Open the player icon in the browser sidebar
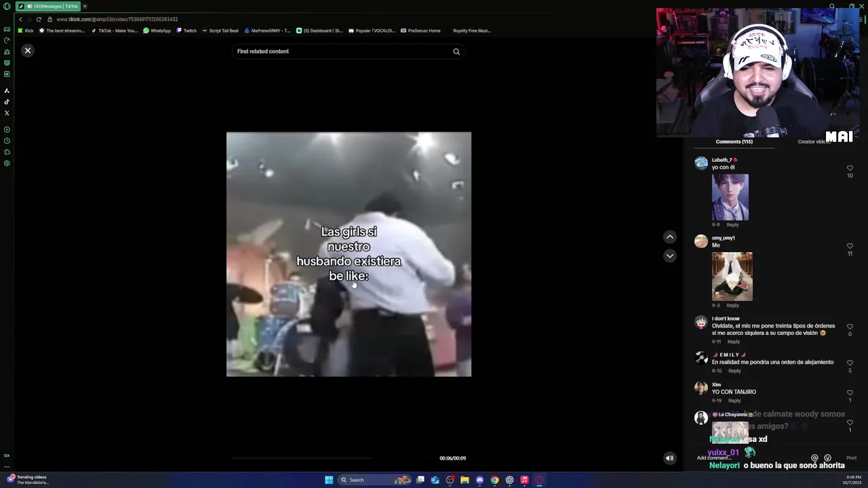 (x=7, y=129)
